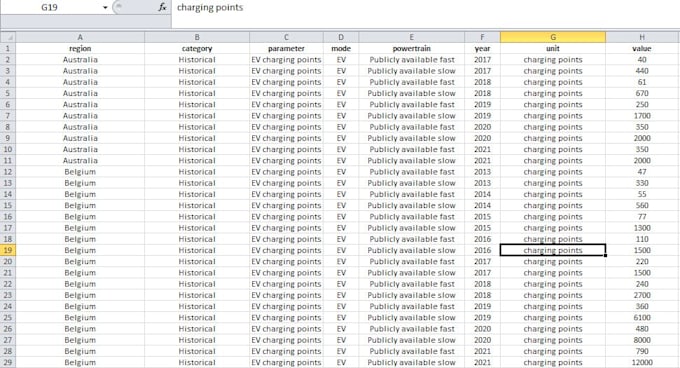This screenshot has width=680, height=368.
Task: Select value cell 2700 in row 23
Action: 642,295
